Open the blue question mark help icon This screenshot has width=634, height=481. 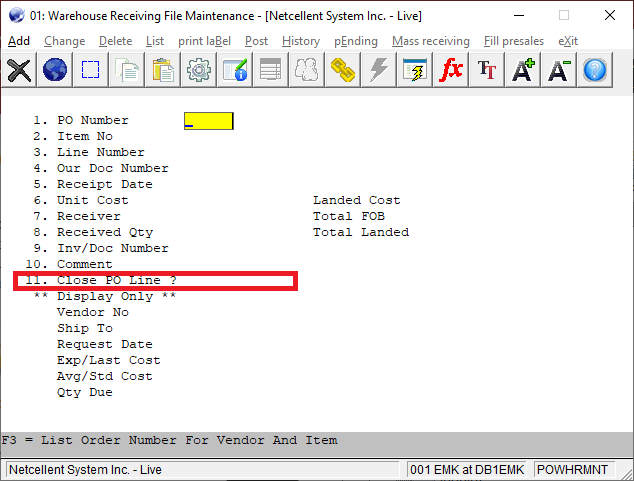click(x=595, y=70)
